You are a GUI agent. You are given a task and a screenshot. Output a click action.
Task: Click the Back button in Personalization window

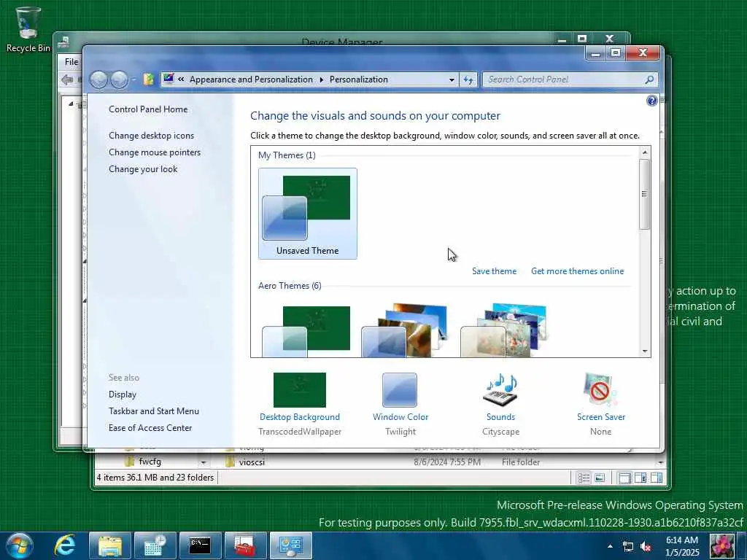tap(99, 79)
